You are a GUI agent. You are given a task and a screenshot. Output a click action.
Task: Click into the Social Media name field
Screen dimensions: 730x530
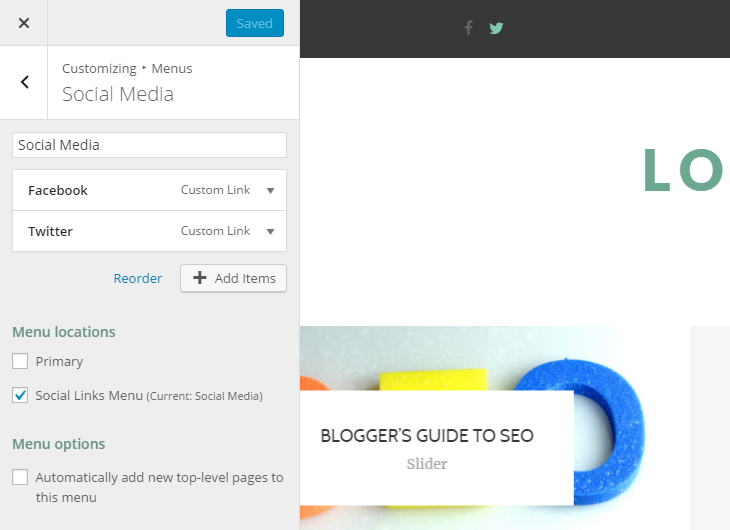pos(149,145)
